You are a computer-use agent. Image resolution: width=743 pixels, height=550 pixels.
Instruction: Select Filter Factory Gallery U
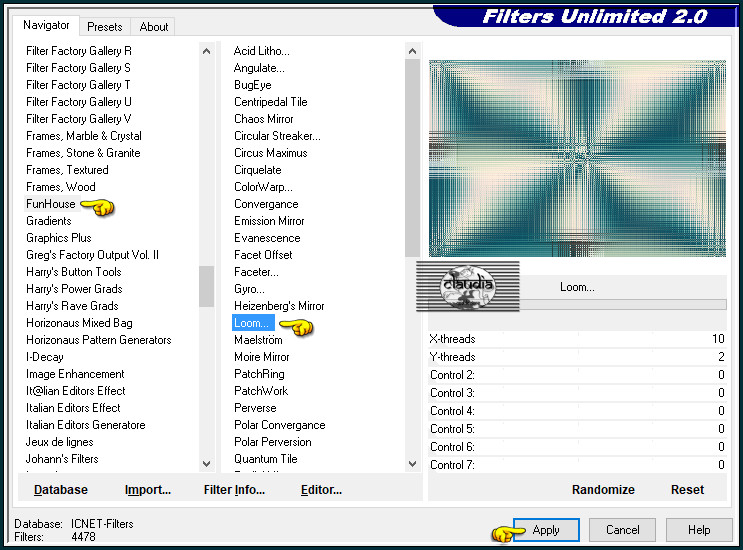[x=79, y=102]
